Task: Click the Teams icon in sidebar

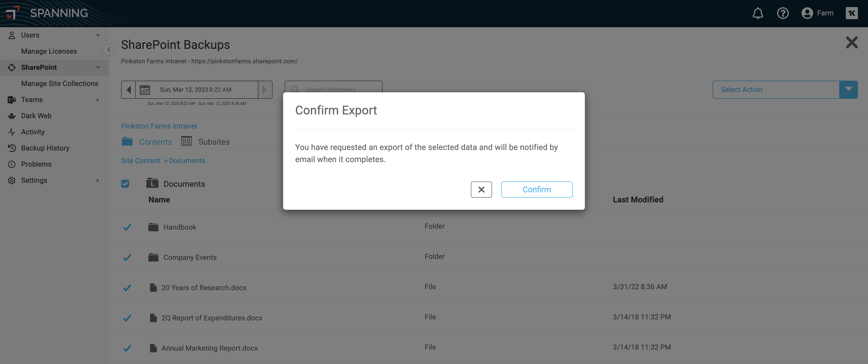Action: pos(12,100)
